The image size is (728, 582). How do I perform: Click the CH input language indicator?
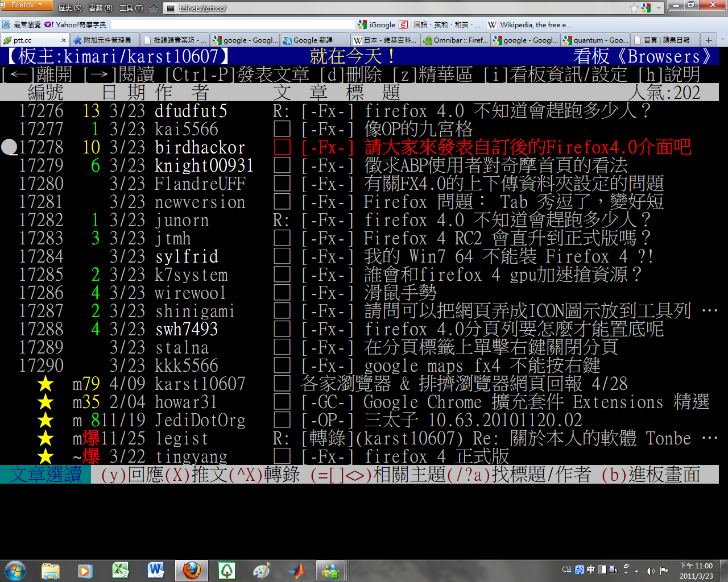coord(566,569)
